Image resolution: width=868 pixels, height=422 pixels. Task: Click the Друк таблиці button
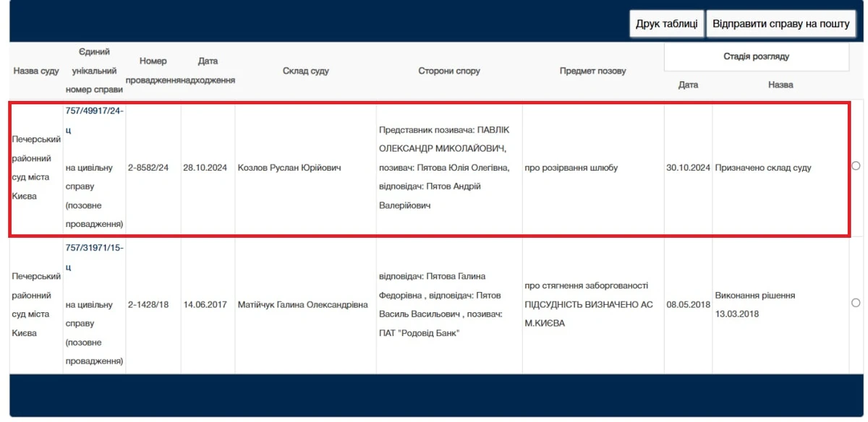[x=666, y=24]
